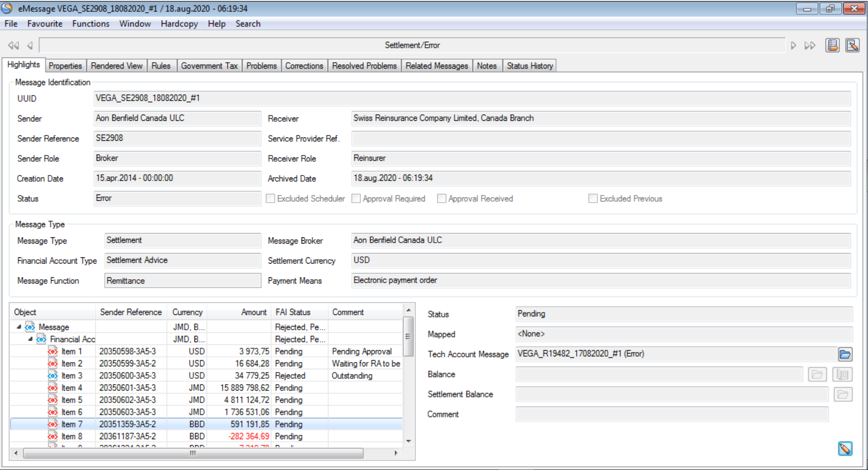Viewport: 868px width, 470px height.
Task: Collapse the Message tree node
Action: (19, 327)
